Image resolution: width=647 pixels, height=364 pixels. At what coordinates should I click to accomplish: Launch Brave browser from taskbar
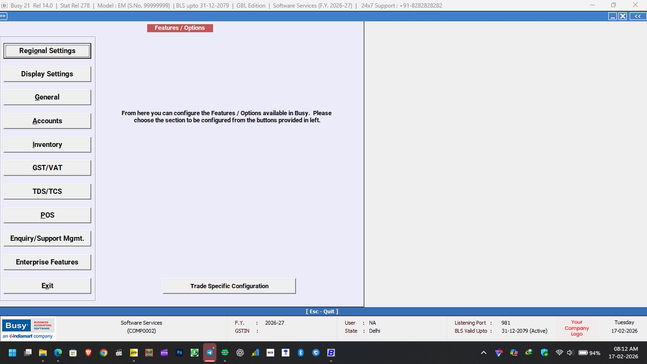88,352
